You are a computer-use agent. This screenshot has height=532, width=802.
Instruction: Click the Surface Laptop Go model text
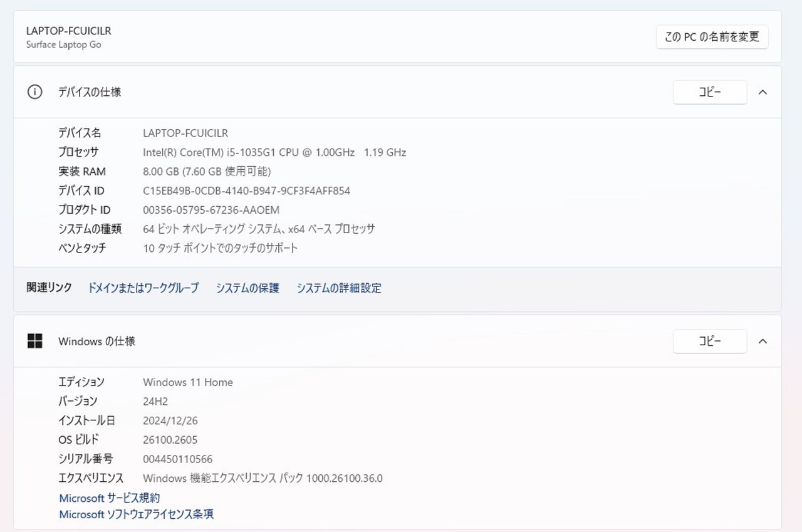tap(63, 44)
